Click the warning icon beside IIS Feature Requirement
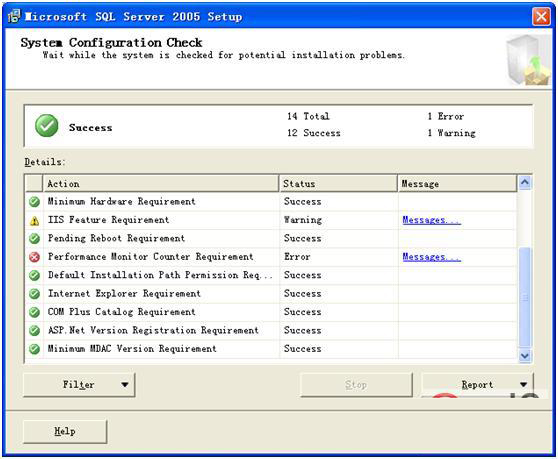Screen dimensions: 558x459 tap(35, 221)
